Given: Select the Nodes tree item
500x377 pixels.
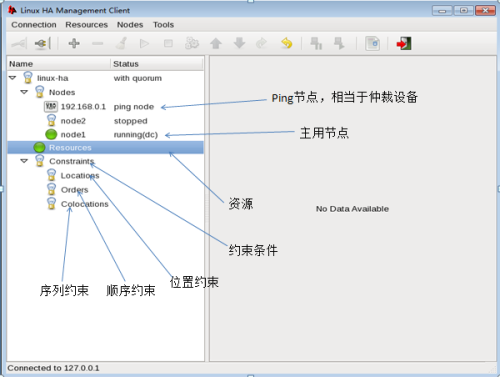Looking at the screenshot, I should 62,92.
